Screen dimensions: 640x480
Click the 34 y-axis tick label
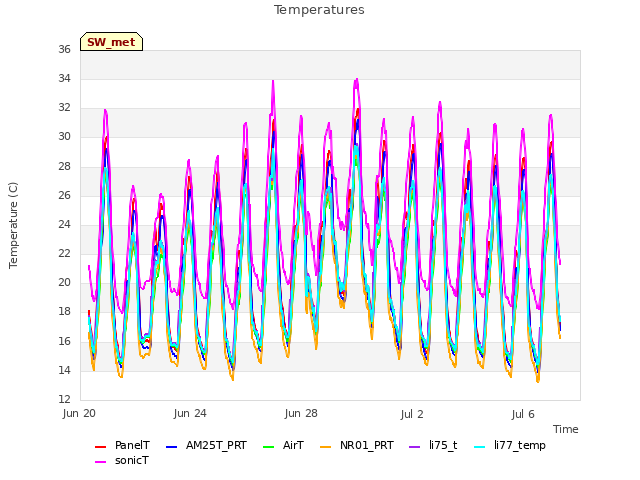[x=64, y=78]
